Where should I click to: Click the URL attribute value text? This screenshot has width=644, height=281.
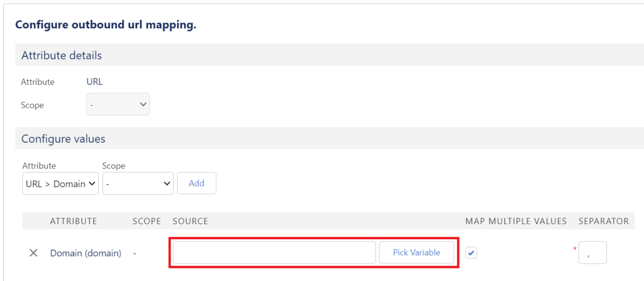point(94,82)
